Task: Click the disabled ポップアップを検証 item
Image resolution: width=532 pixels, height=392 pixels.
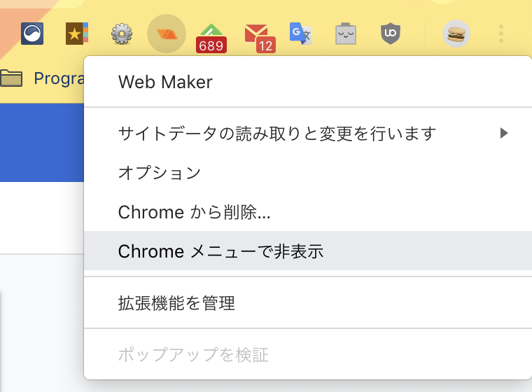Action: pyautogui.click(x=308, y=355)
